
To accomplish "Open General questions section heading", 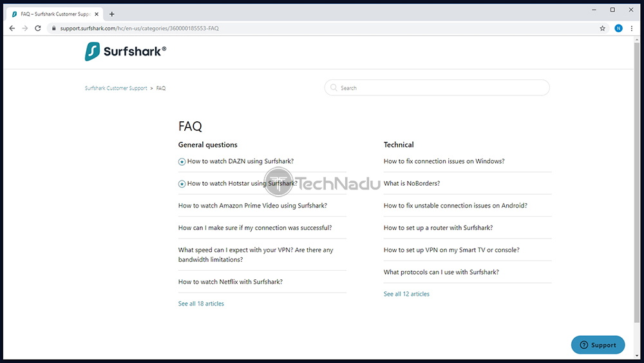I will click(208, 144).
